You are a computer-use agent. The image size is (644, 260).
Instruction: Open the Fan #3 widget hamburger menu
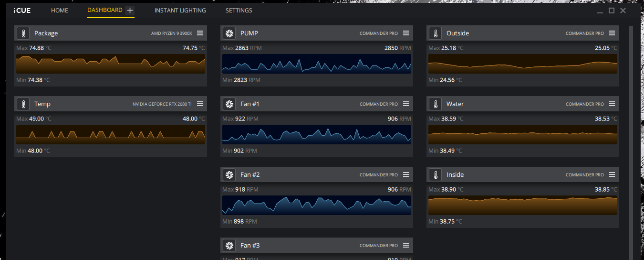click(406, 245)
